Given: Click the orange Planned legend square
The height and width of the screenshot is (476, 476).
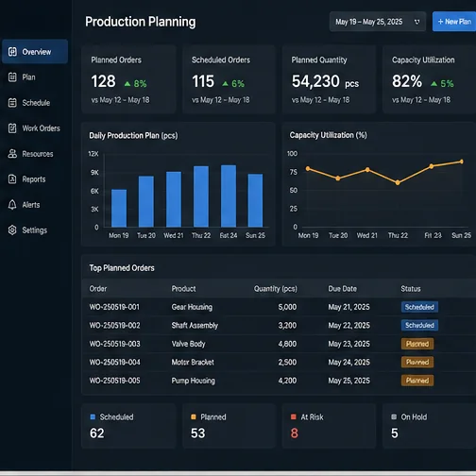Looking at the screenshot, I should 194,416.
